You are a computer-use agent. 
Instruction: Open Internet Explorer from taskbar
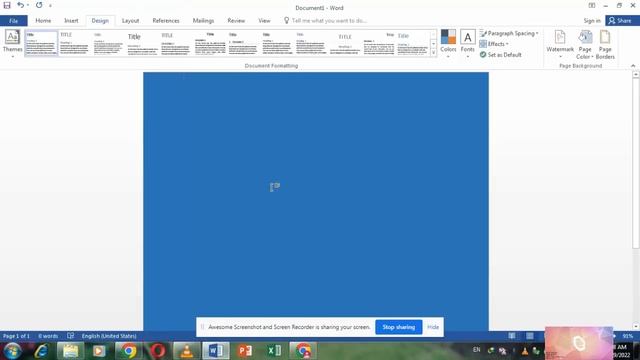pos(41,351)
